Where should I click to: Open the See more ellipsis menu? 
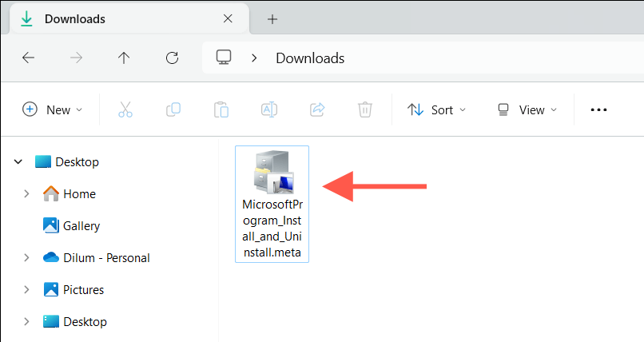[x=598, y=109]
